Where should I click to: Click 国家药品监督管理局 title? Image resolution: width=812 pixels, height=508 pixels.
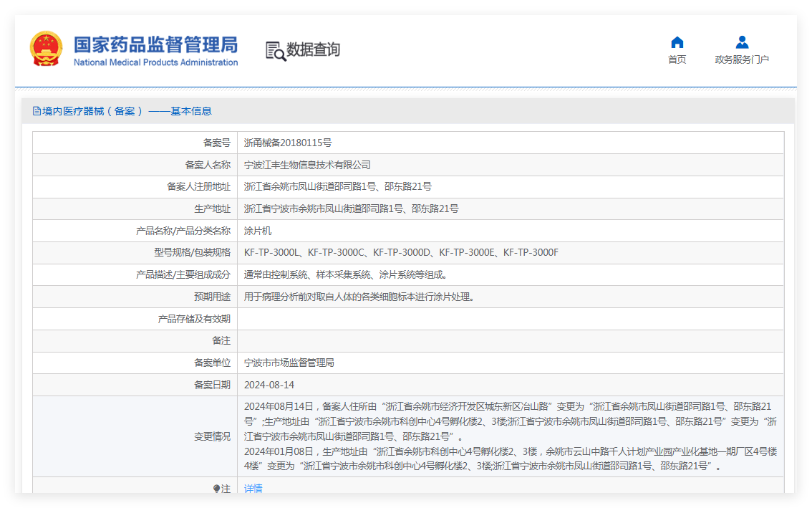pyautogui.click(x=155, y=44)
